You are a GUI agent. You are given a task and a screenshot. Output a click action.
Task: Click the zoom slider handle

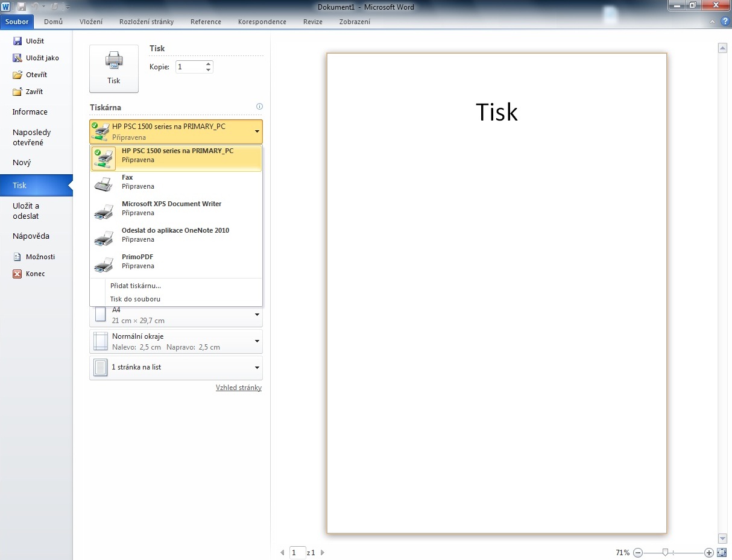click(x=665, y=552)
